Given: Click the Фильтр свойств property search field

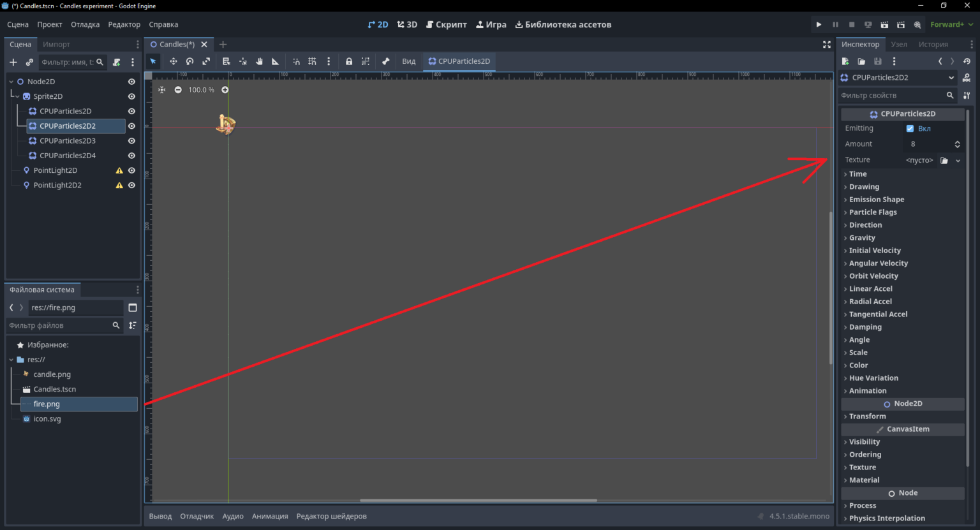Looking at the screenshot, I should tap(896, 95).
